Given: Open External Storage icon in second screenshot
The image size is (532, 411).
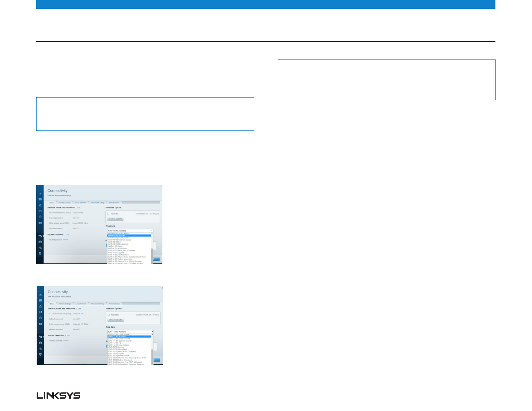Looking at the screenshot, I should [40, 324].
